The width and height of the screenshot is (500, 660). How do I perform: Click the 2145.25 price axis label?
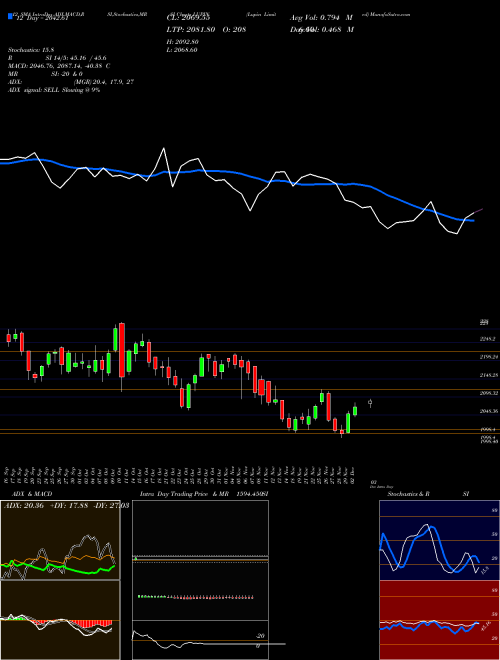[489, 375]
